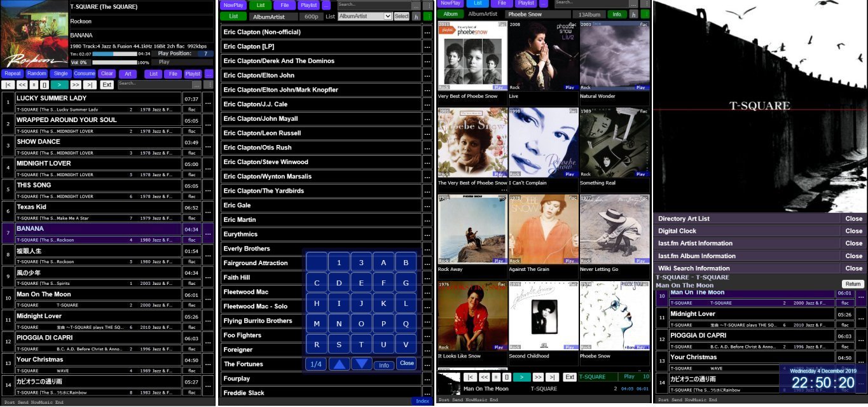Pause playback using the pause icon
The height and width of the screenshot is (407, 868).
pyautogui.click(x=34, y=85)
